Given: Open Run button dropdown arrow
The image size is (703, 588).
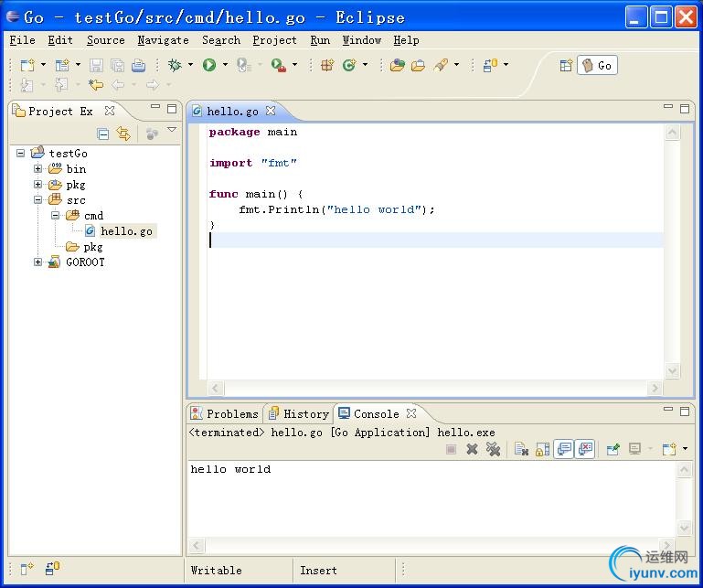Looking at the screenshot, I should (x=225, y=65).
